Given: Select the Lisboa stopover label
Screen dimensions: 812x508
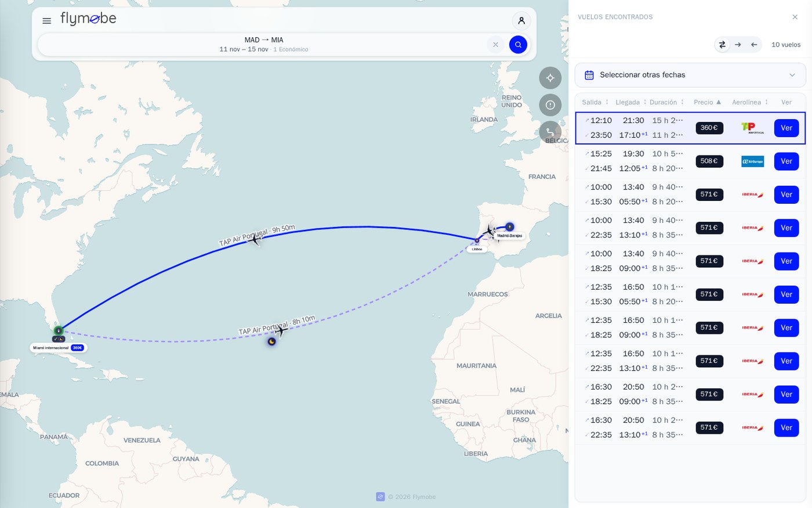Looking at the screenshot, I should (x=477, y=249).
